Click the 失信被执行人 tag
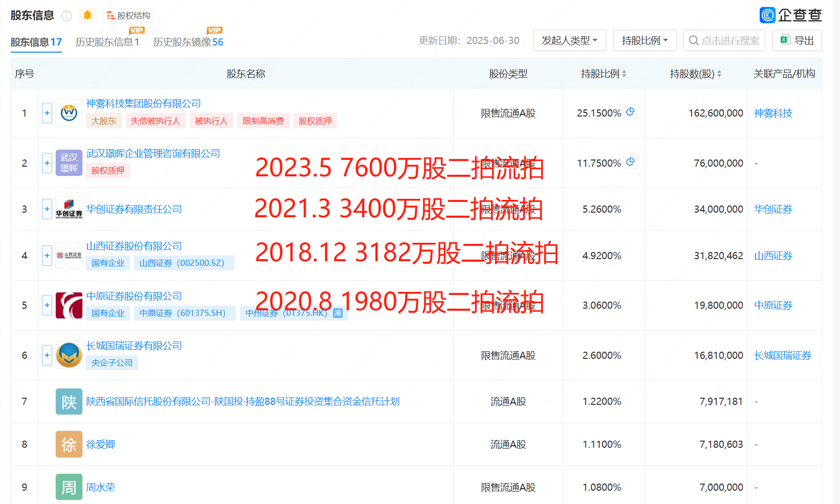Viewport: 840px width, 504px height. pyautogui.click(x=156, y=121)
